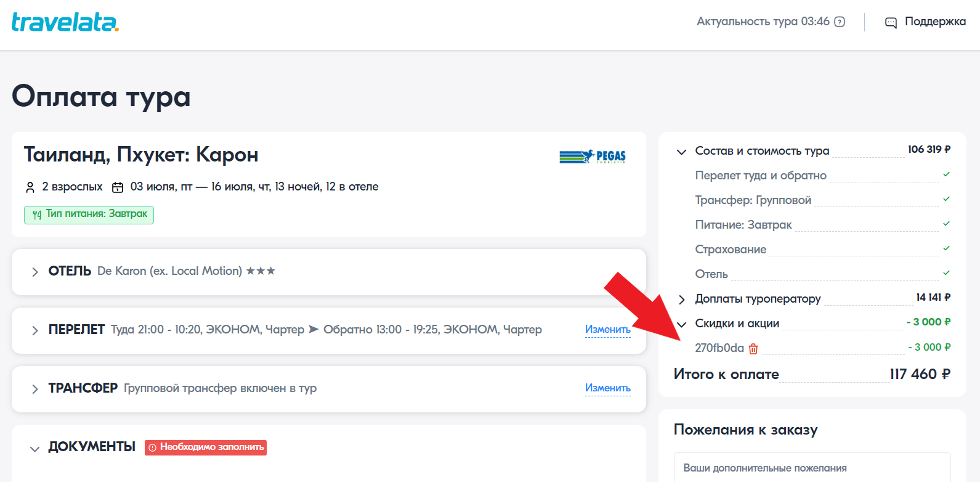Click the 2 взрослых travelers text
This screenshot has width=980, height=482.
pos(72,187)
